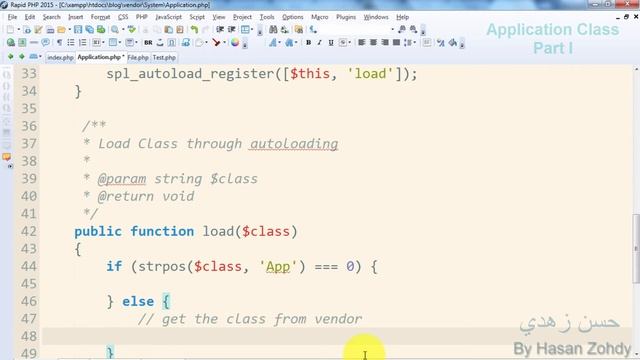Open the Search menu
This screenshot has height=360, width=640.
(x=51, y=17)
